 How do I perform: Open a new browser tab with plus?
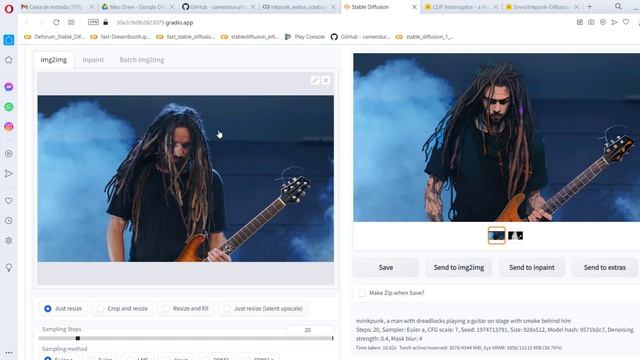589,7
